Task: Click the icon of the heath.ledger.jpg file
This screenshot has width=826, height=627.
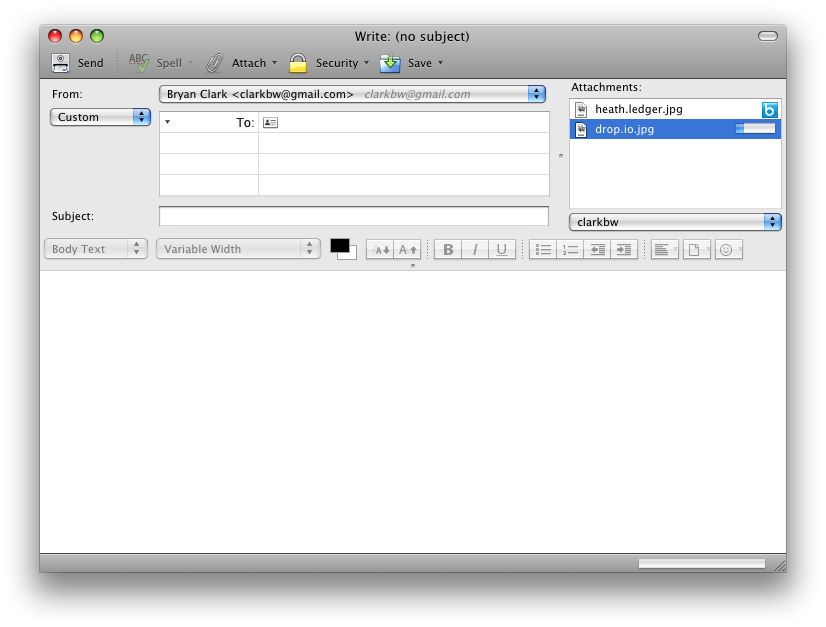Action: (581, 110)
